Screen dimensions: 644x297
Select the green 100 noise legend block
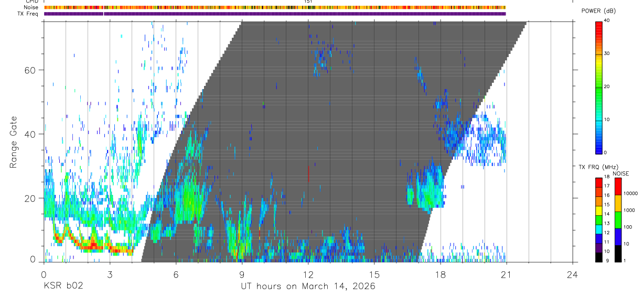[x=618, y=220]
